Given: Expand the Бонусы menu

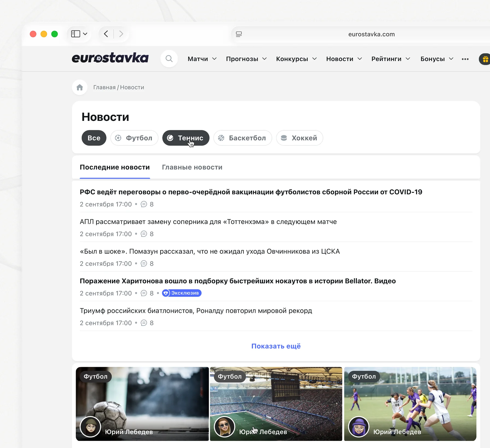Looking at the screenshot, I should pos(437,59).
